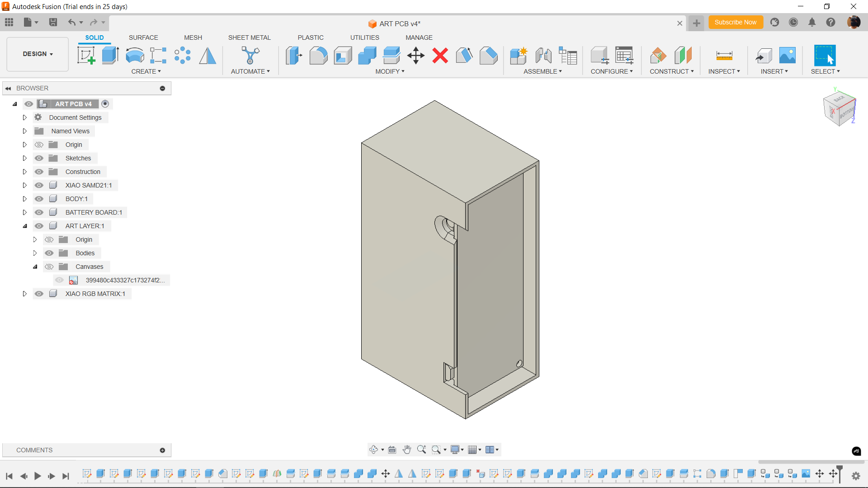The width and height of the screenshot is (868, 488).
Task: Open the Automate tool icon
Action: (x=250, y=56)
